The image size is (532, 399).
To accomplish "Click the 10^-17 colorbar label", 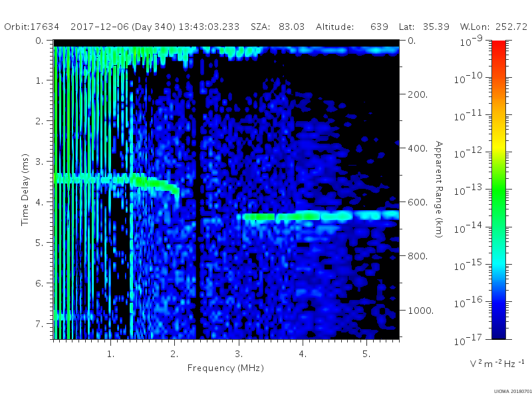I will tap(468, 339).
